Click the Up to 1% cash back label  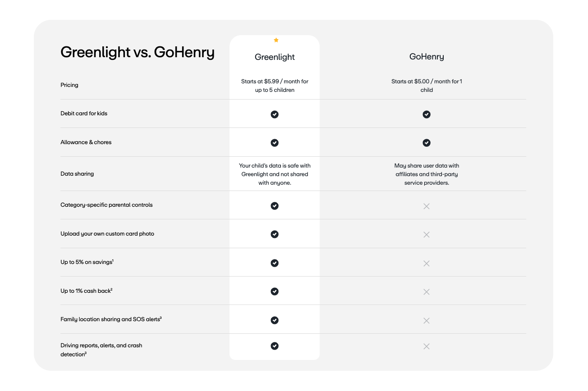(86, 291)
